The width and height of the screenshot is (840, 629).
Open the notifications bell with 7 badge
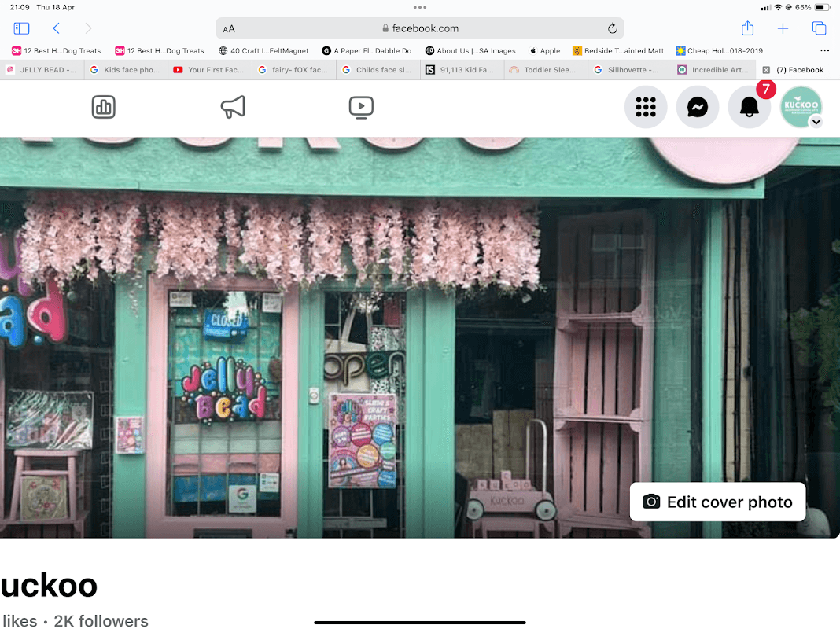pyautogui.click(x=750, y=108)
